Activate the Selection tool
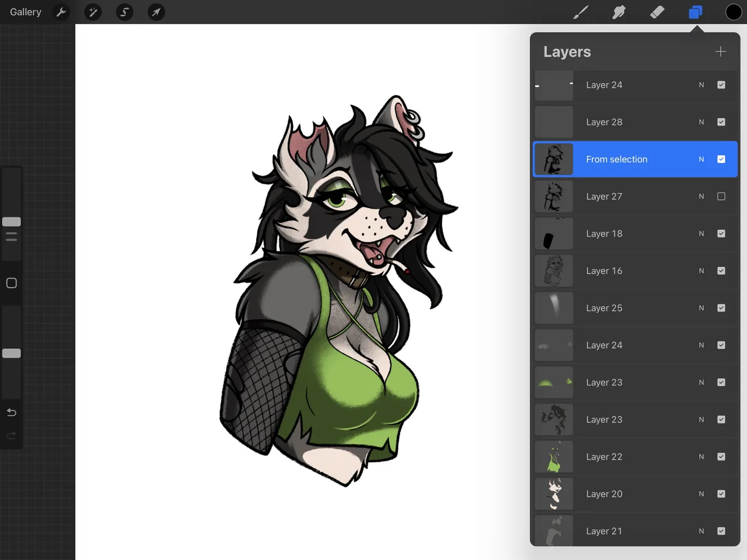 pyautogui.click(x=124, y=12)
